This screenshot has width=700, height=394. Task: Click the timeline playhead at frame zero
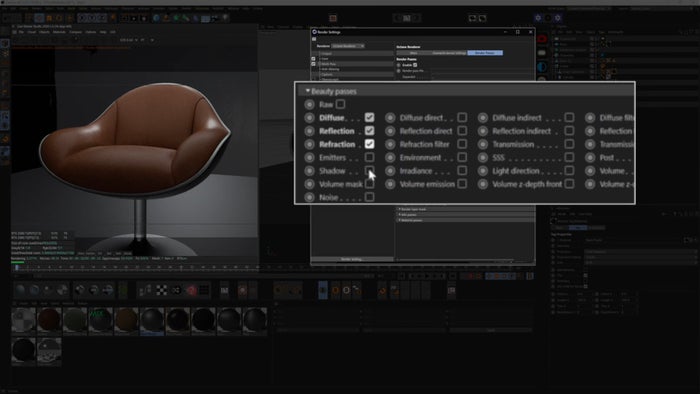(17, 268)
